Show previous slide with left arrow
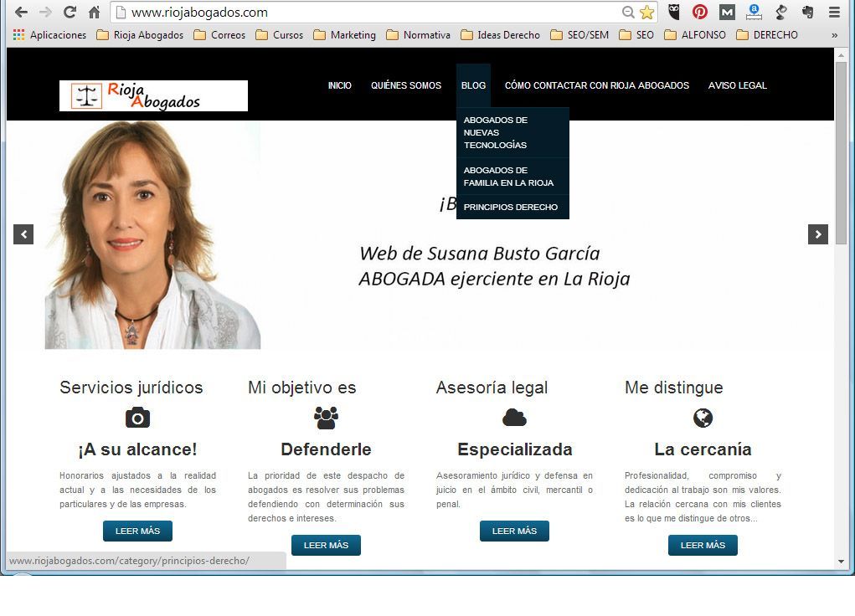The width and height of the screenshot is (855, 616). 23,234
